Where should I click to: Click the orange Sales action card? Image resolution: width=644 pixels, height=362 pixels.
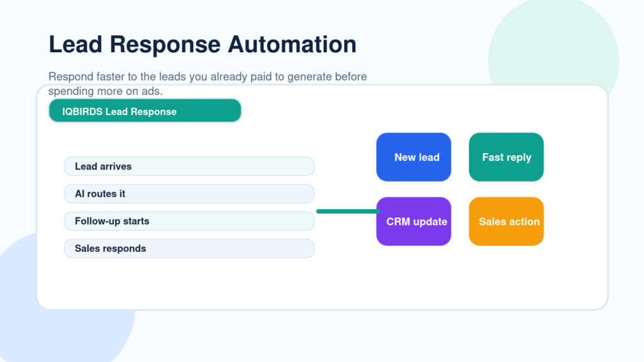pyautogui.click(x=506, y=222)
